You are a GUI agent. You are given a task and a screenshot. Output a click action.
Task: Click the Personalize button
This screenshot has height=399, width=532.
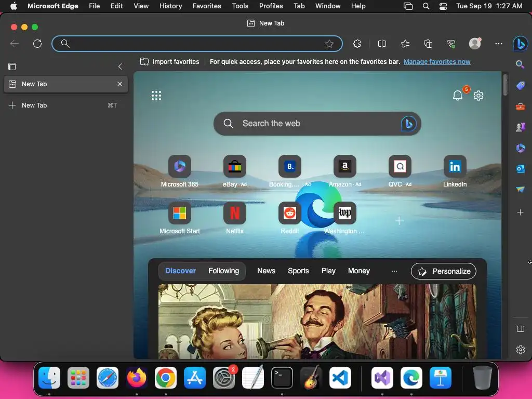click(x=444, y=271)
